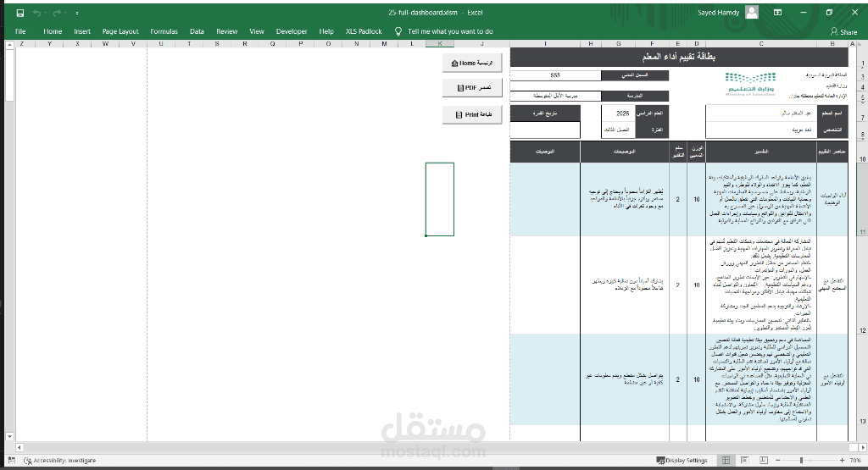Open Customize Quick Access Toolbar menu
This screenshot has height=470, width=868.
click(x=77, y=13)
